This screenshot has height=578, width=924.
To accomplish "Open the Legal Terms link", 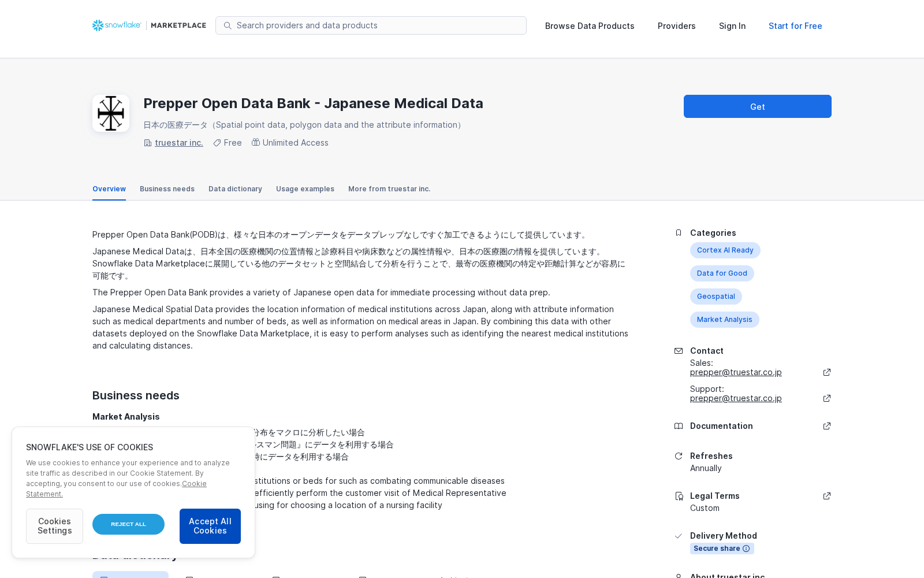I will pyautogui.click(x=714, y=496).
